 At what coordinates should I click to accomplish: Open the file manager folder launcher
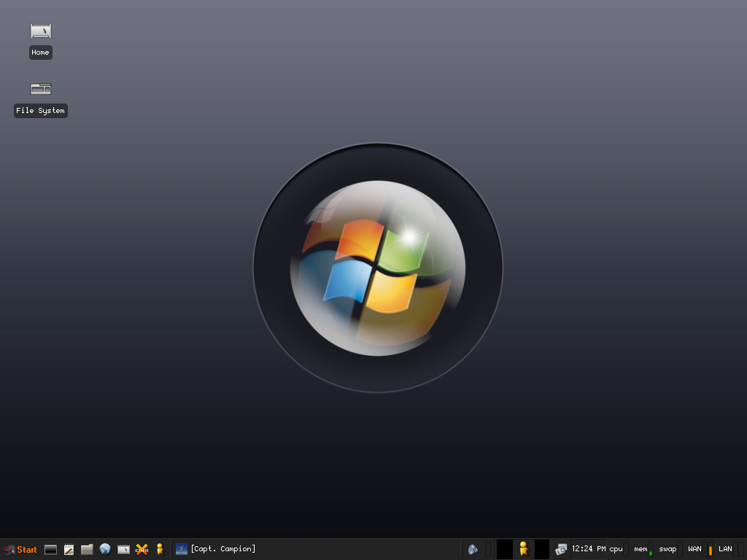(x=87, y=550)
